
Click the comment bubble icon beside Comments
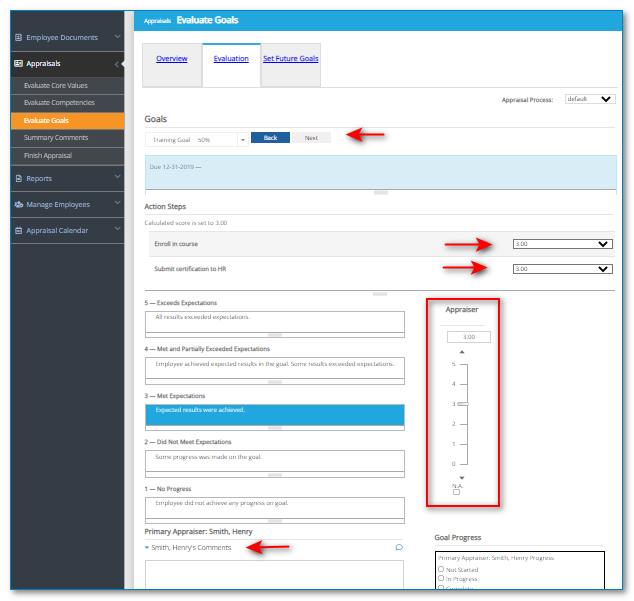tap(399, 547)
